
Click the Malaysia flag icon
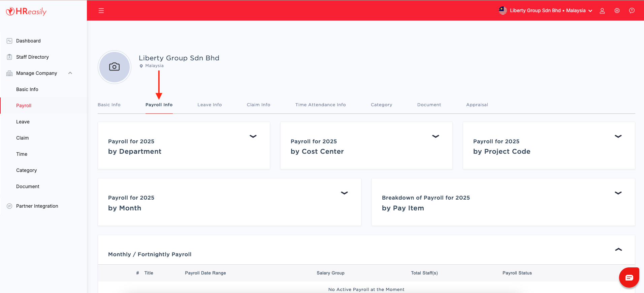tap(503, 10)
